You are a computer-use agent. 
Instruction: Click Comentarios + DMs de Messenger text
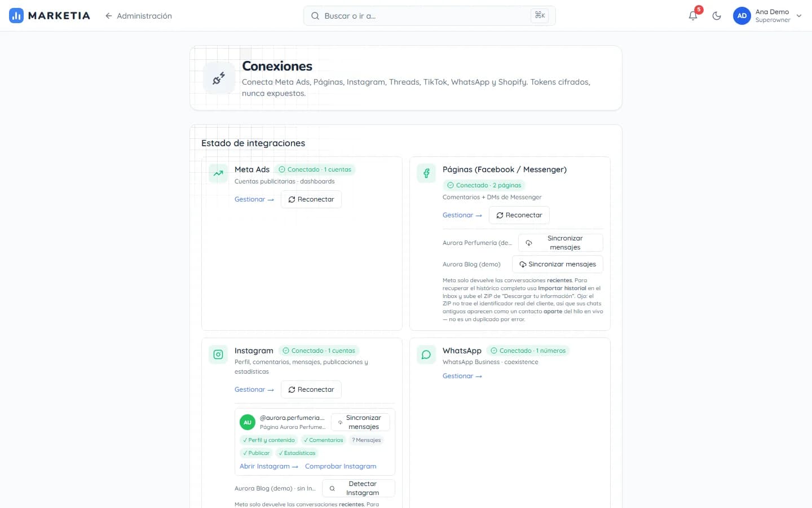(492, 197)
